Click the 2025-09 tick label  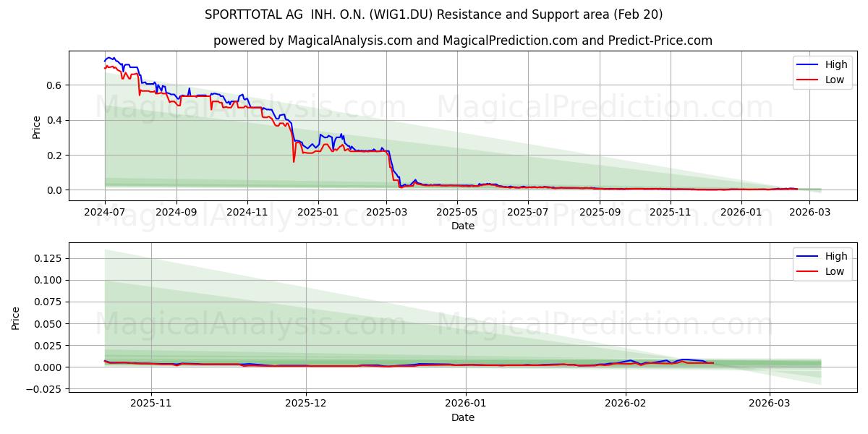pos(600,212)
